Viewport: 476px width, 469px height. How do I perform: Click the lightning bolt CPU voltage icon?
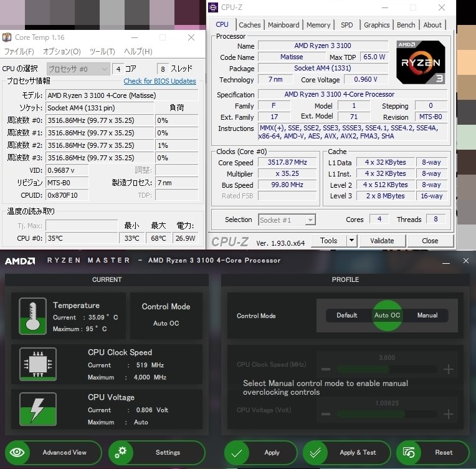38,409
